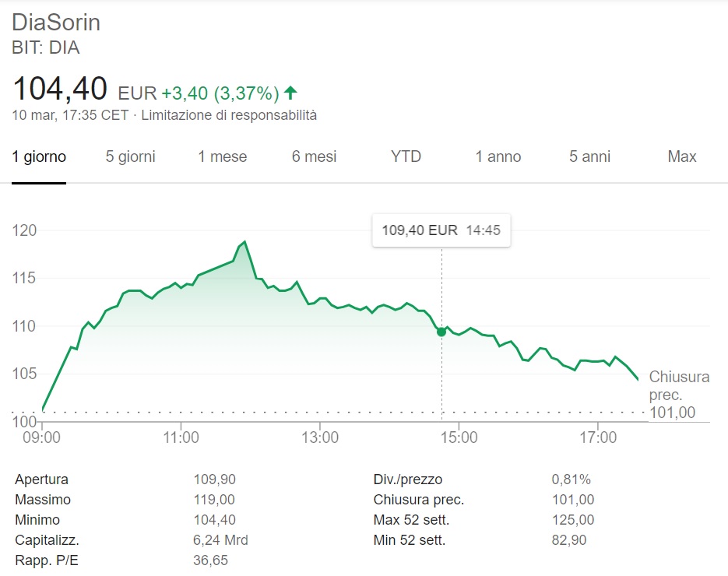Click the 104,40 current price value

coord(60,89)
